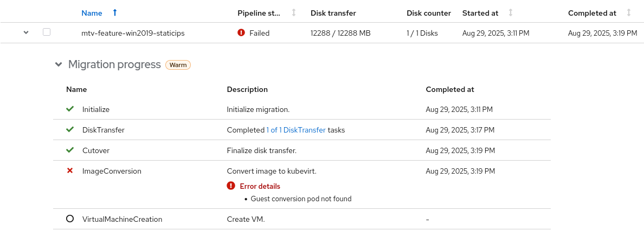
Task: Select the mtv-feature-win2019-staticips row checkbox
Action: pos(47,32)
